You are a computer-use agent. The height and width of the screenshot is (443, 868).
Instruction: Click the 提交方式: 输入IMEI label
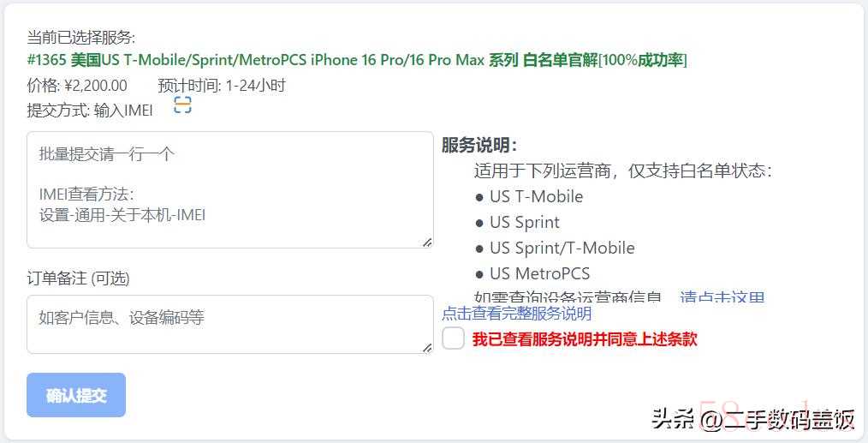[90, 111]
